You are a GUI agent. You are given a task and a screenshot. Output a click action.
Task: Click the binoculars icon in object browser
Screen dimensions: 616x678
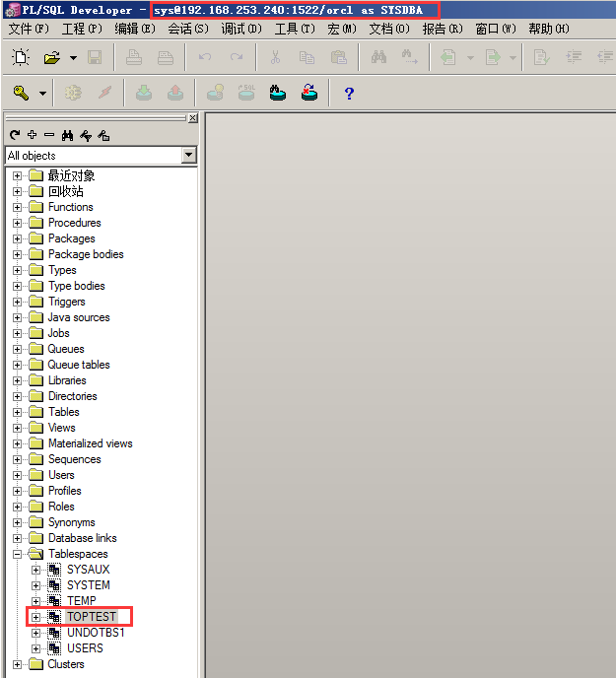(67, 135)
